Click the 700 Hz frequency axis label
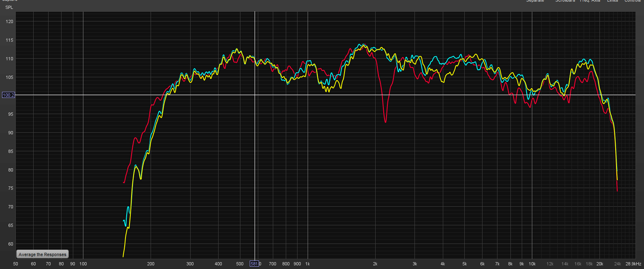The image size is (644, 269). tap(272, 264)
